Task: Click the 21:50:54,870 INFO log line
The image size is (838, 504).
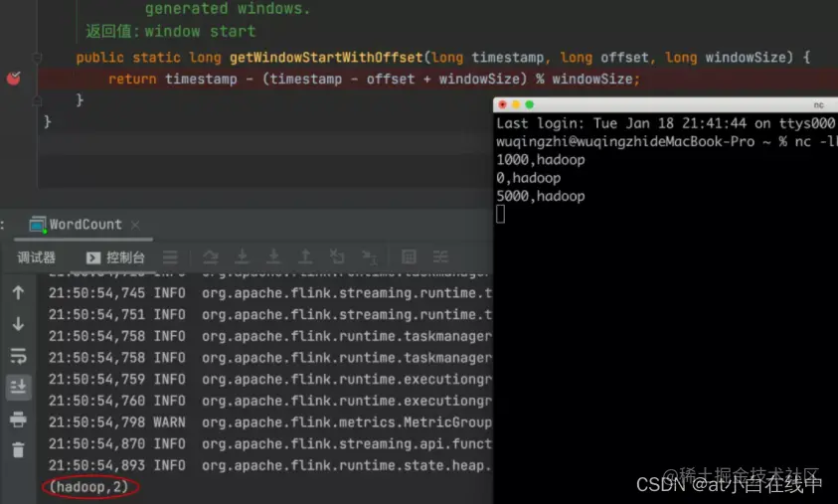Action: click(x=270, y=443)
